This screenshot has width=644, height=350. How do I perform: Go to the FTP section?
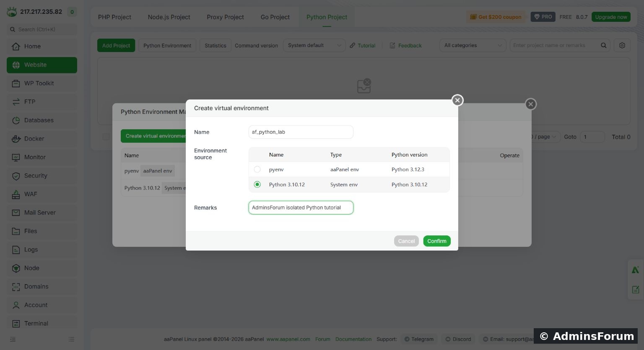(x=42, y=102)
